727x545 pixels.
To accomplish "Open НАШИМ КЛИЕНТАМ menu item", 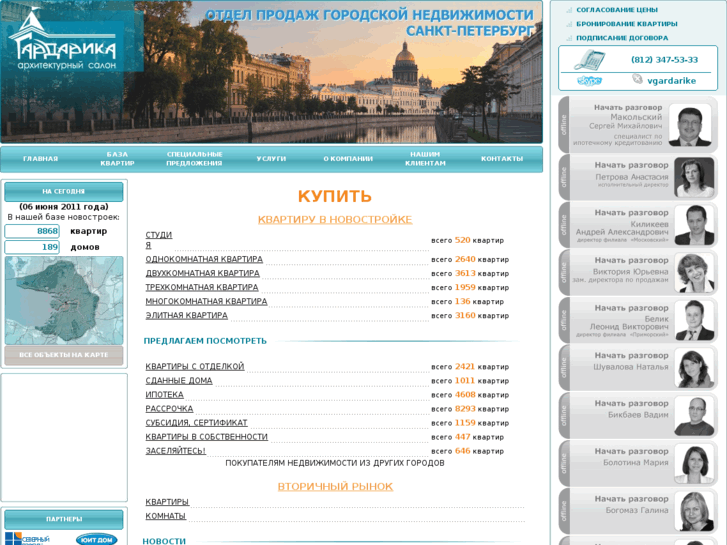I will pyautogui.click(x=425, y=159).
